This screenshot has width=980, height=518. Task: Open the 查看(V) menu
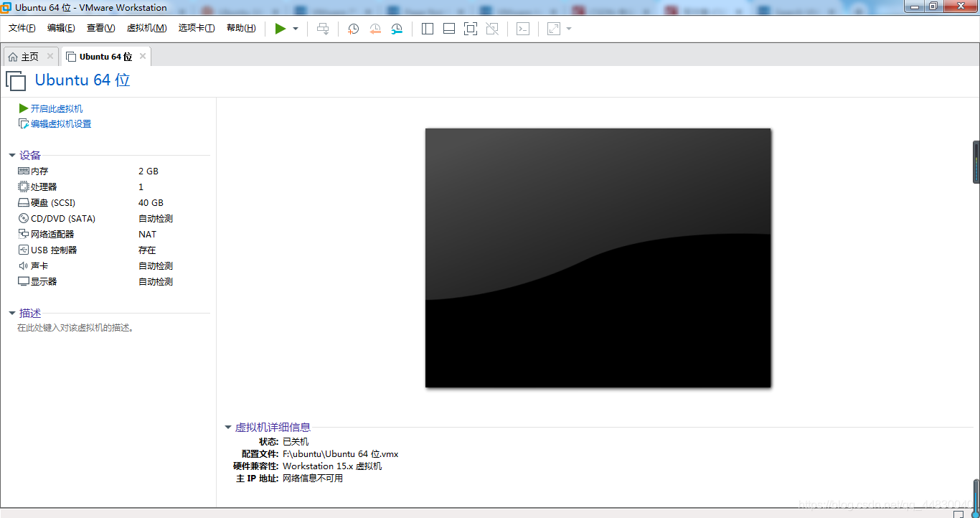[100, 28]
